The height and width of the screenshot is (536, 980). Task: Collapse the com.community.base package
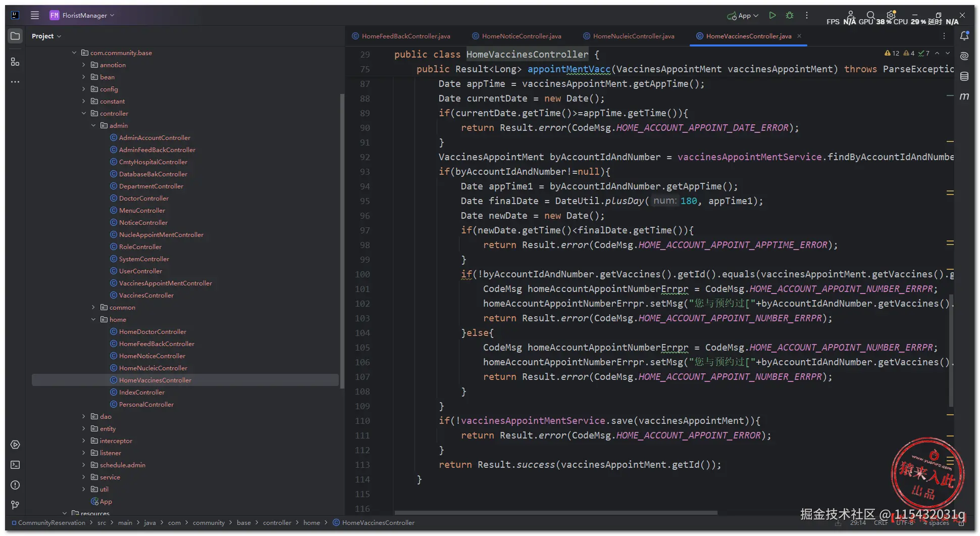[x=74, y=53]
